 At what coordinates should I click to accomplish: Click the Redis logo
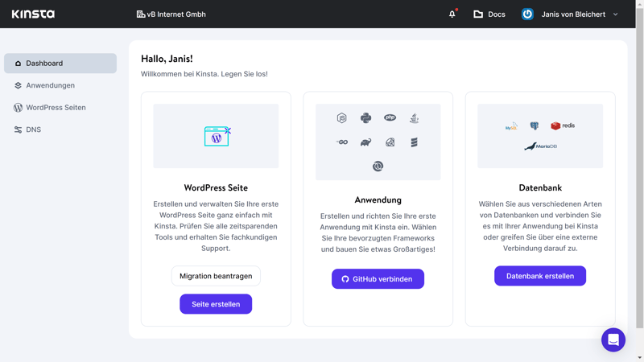(563, 125)
